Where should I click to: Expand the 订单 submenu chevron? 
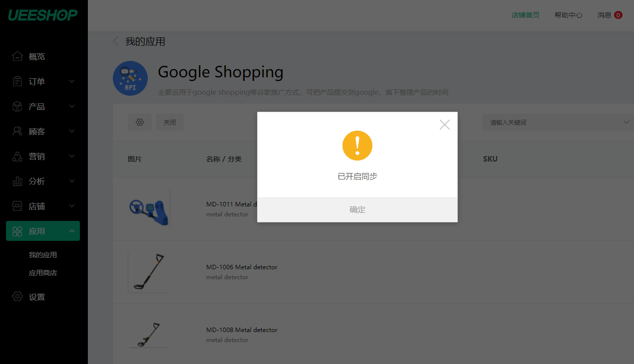coord(72,81)
